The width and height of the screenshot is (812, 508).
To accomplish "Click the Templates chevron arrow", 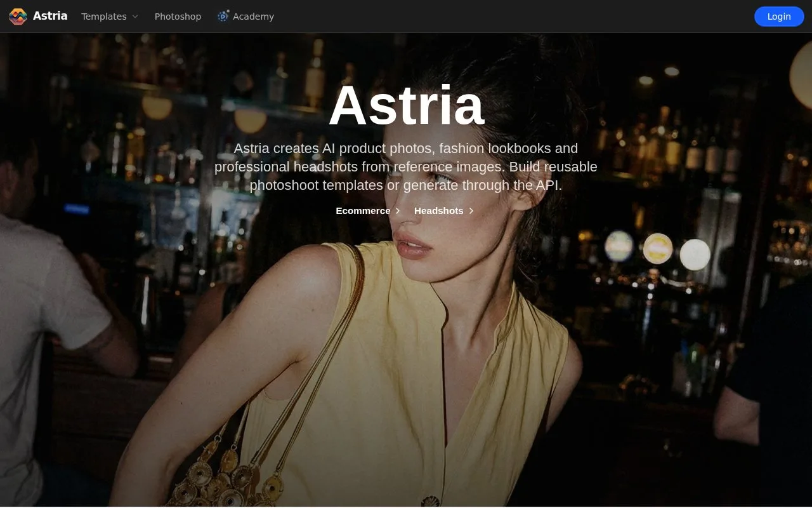I will (135, 17).
